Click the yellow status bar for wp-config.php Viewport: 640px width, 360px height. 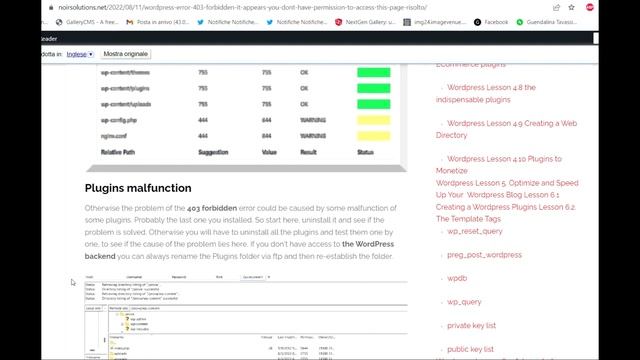point(373,120)
